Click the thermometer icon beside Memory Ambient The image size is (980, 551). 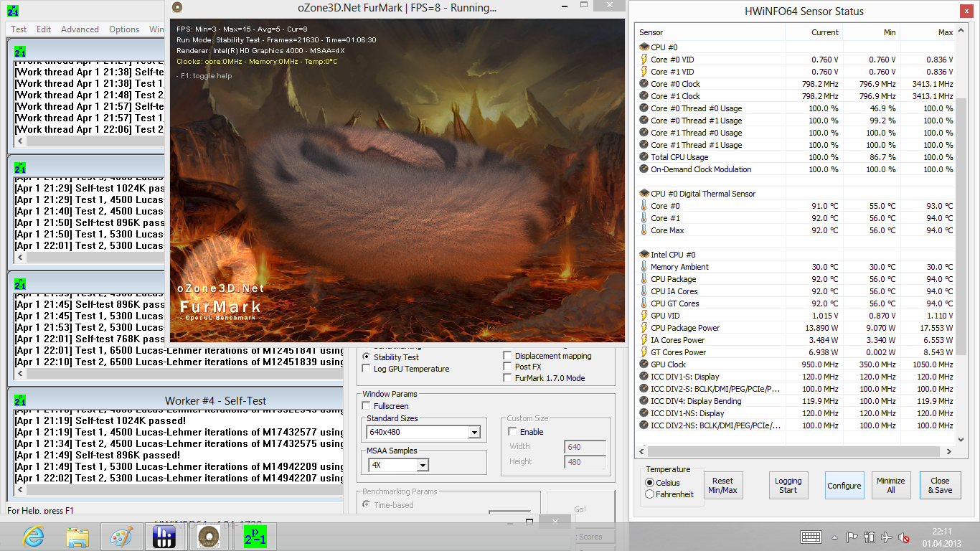pyautogui.click(x=644, y=267)
